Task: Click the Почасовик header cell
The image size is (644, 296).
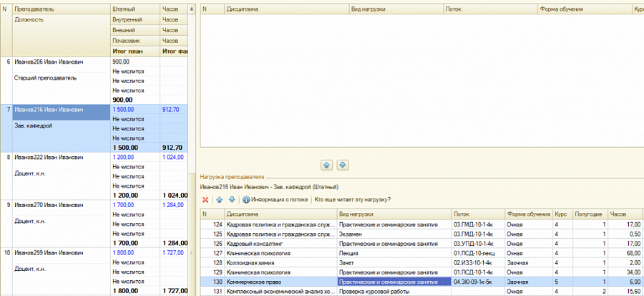Action: (135, 41)
